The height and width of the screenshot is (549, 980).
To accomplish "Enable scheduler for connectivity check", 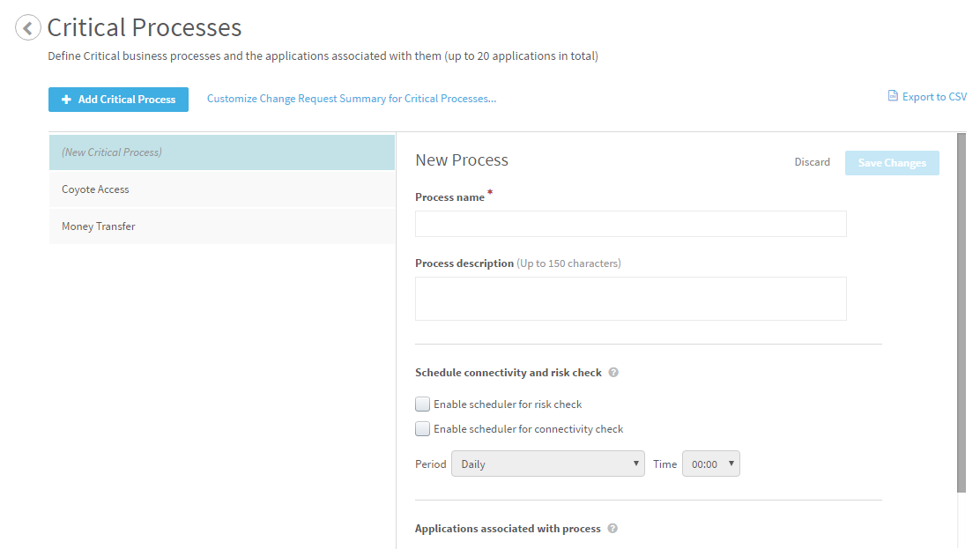I will point(423,429).
